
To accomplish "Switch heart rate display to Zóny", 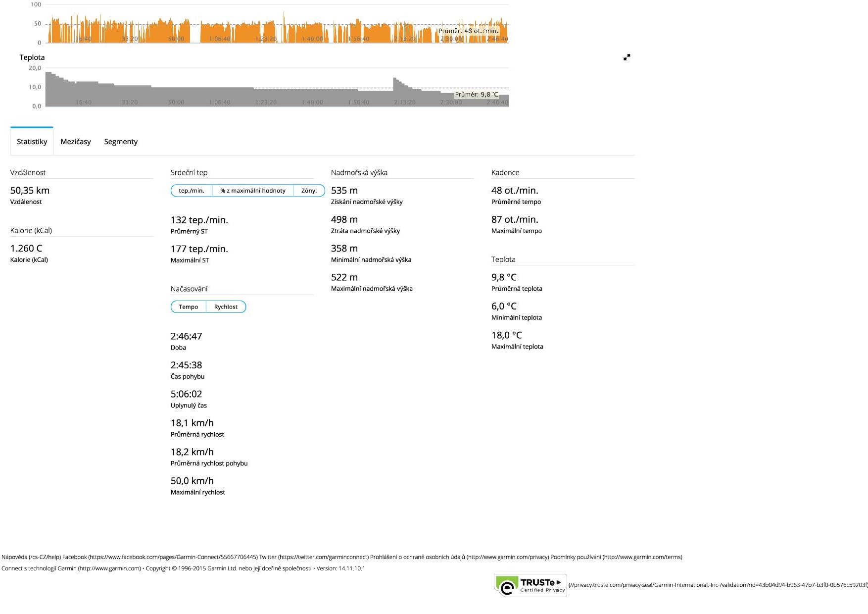I will 309,191.
